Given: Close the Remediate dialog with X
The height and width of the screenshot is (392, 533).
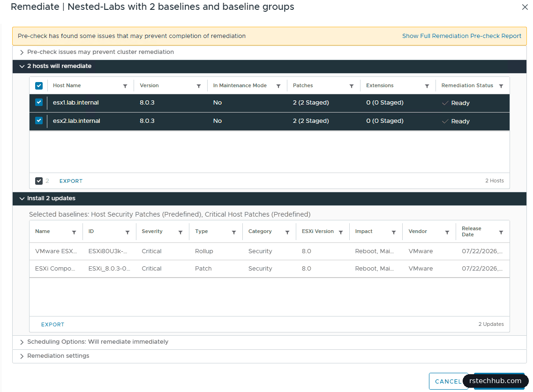Looking at the screenshot, I should (525, 7).
